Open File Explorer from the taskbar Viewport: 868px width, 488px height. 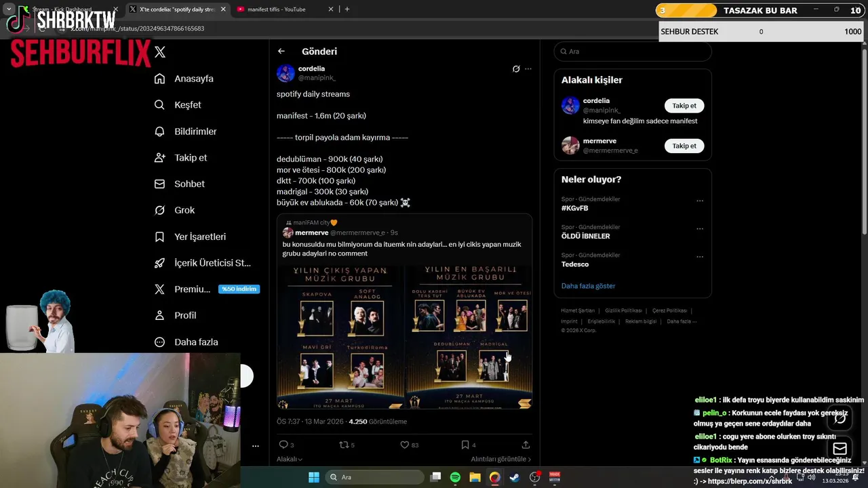point(475,477)
